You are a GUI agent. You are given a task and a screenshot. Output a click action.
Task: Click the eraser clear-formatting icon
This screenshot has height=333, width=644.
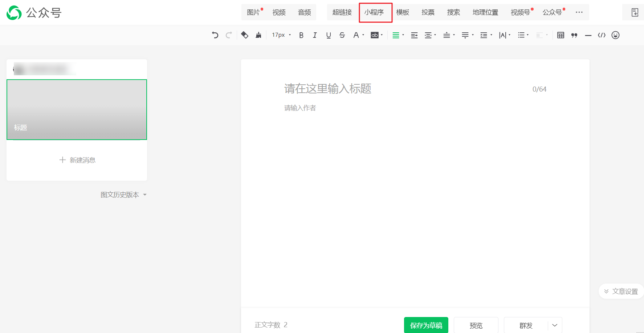click(x=245, y=35)
